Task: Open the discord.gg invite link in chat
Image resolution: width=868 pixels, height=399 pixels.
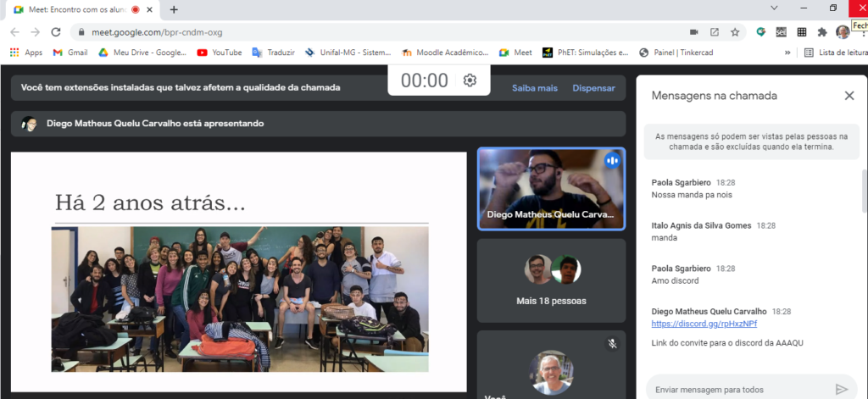Action: tap(693, 324)
